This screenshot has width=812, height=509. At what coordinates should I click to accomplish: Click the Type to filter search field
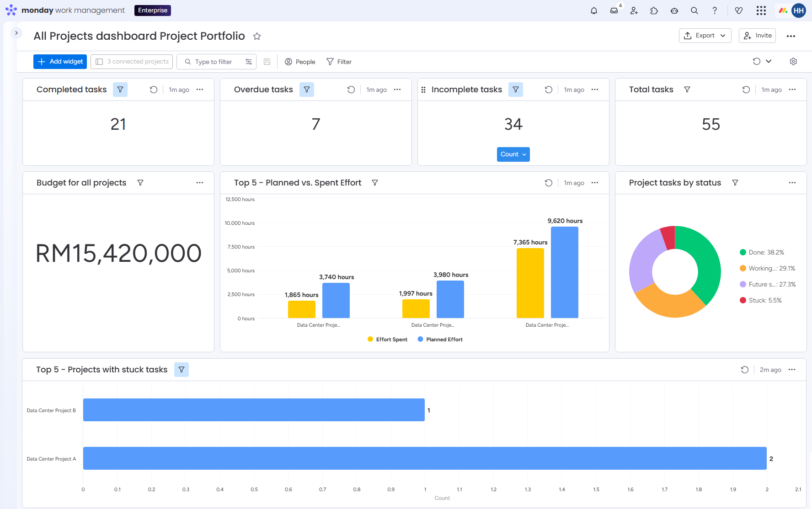click(217, 62)
